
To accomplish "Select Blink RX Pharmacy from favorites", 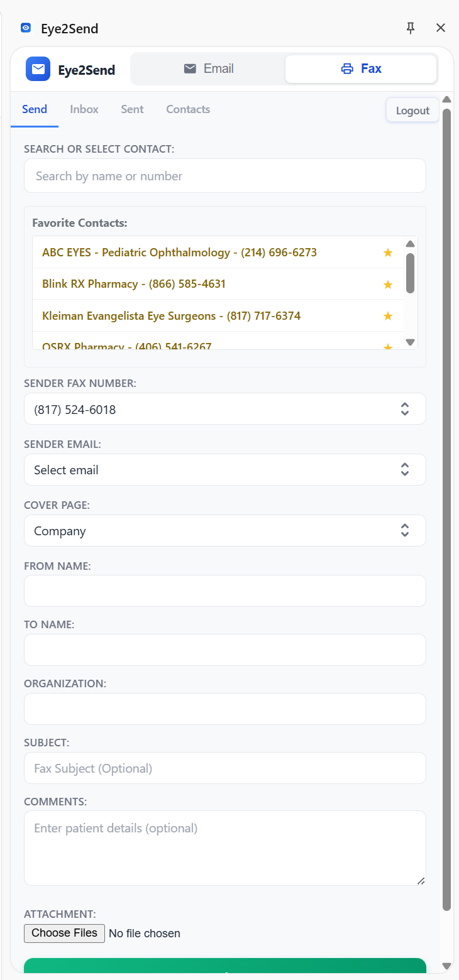I will [133, 284].
